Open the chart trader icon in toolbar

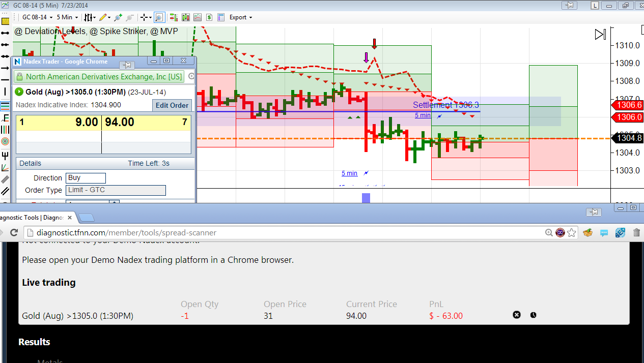click(x=174, y=17)
